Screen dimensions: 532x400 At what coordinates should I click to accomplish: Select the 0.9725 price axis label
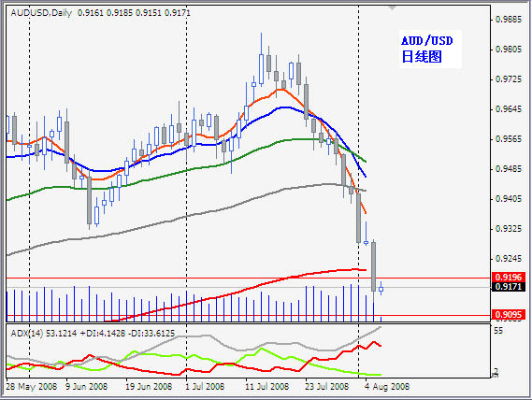[509, 79]
